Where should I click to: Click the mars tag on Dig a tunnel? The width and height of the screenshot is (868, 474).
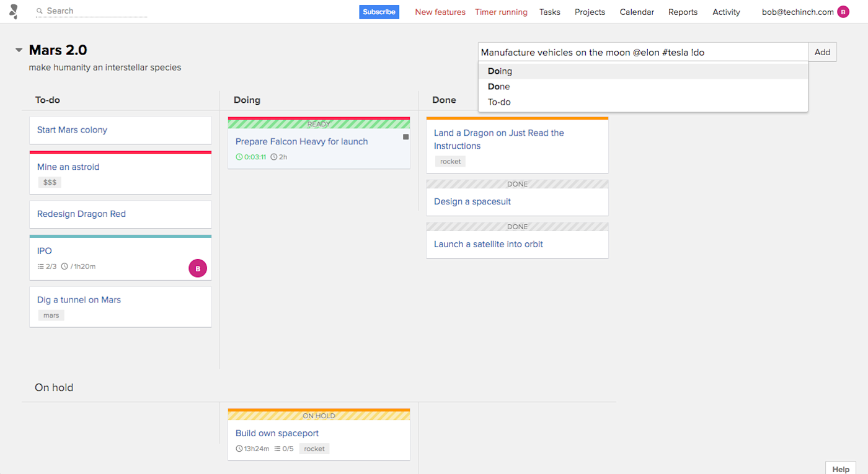pyautogui.click(x=51, y=315)
